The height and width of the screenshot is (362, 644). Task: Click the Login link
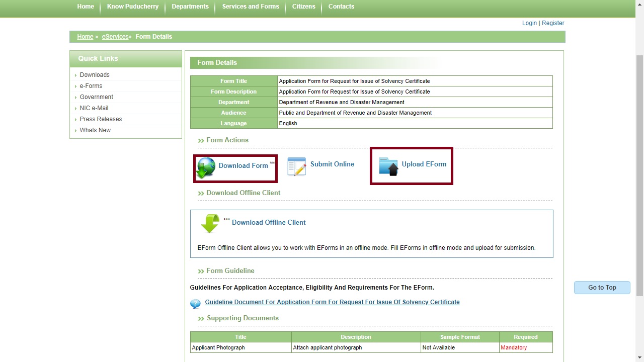(x=529, y=23)
